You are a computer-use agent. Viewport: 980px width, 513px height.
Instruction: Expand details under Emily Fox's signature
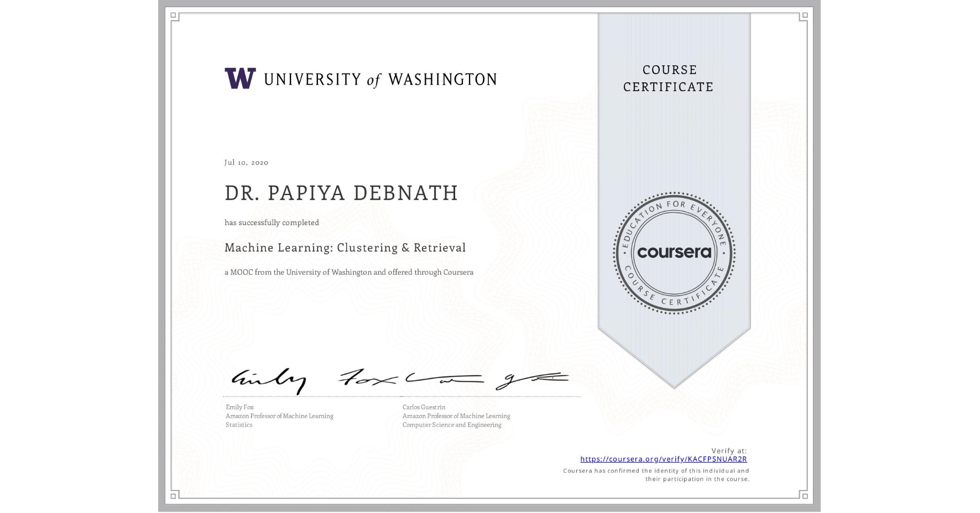[279, 416]
